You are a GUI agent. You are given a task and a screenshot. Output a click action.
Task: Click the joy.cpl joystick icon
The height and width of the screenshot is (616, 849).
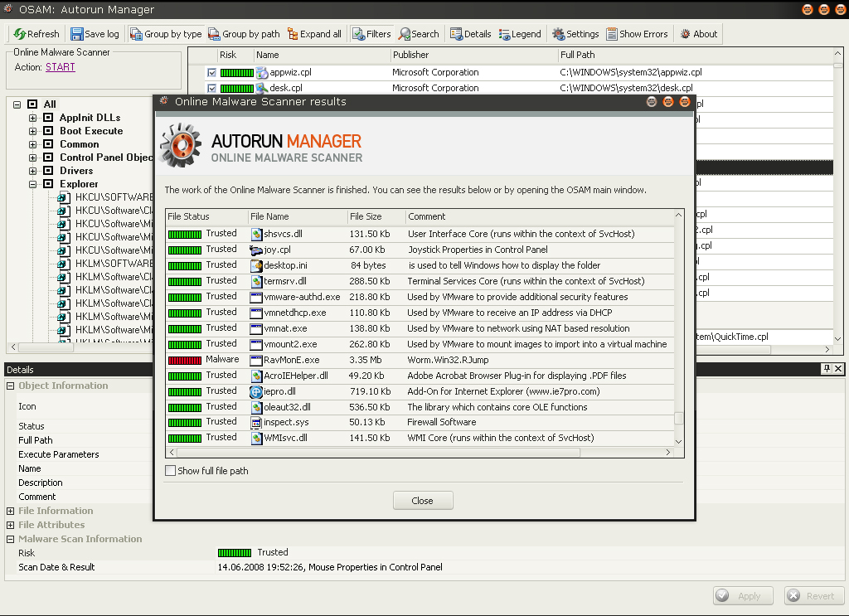point(256,250)
